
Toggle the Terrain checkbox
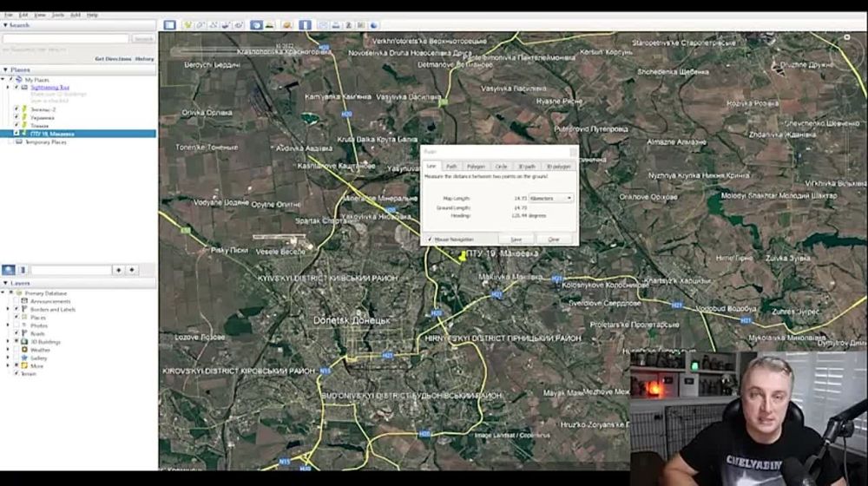pos(16,374)
